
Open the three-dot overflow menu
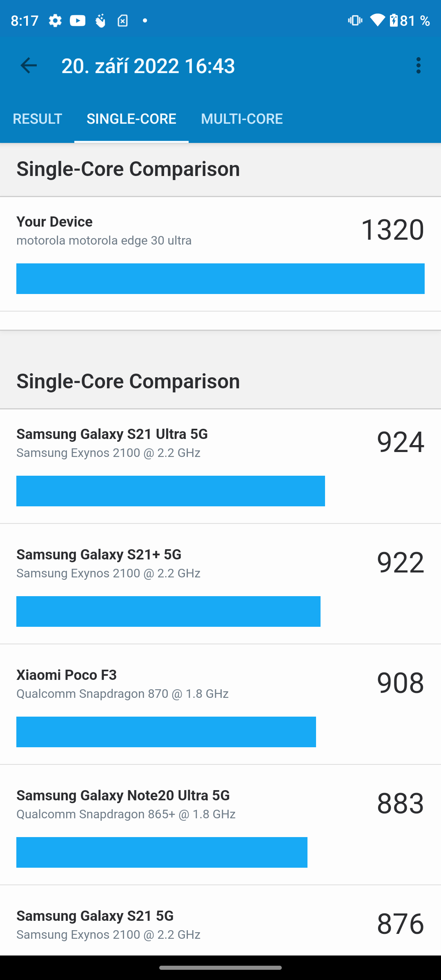click(x=418, y=65)
